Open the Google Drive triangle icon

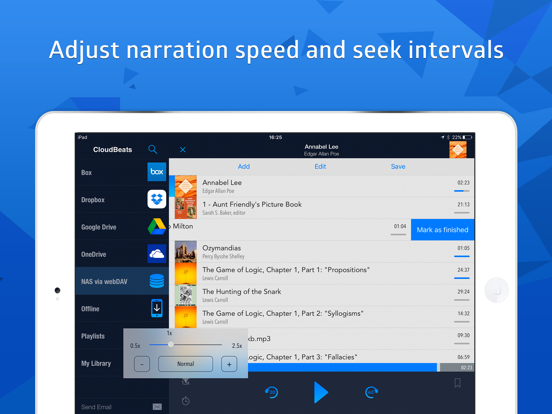[157, 226]
